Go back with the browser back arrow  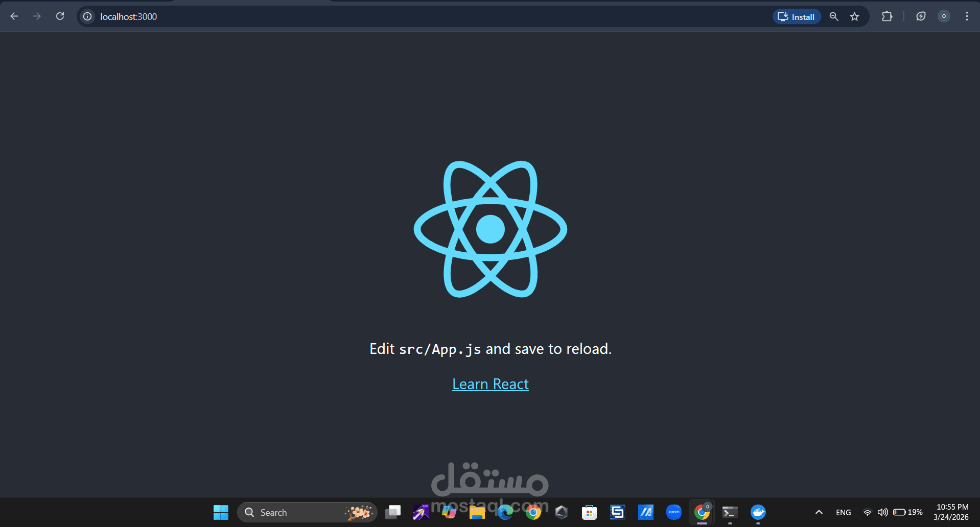[14, 16]
